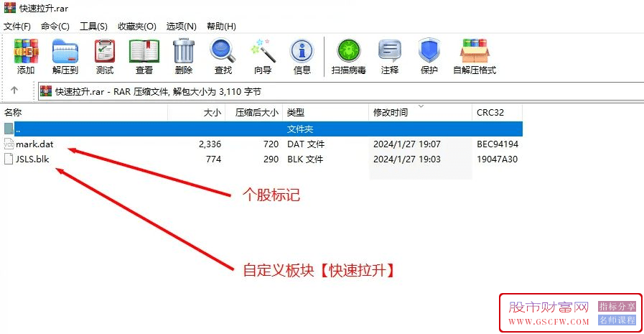Click the mark.dat file icon
The width and height of the screenshot is (644, 334).
pos(9,144)
